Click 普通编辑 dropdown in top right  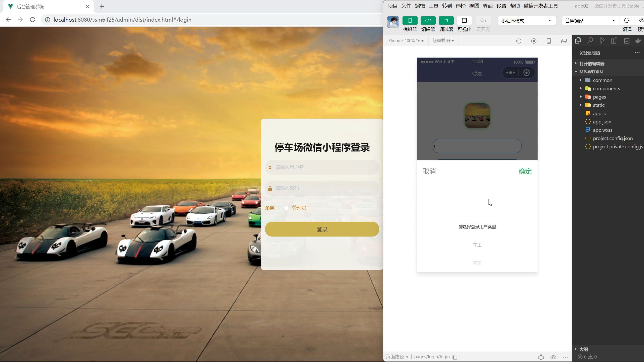coord(588,20)
